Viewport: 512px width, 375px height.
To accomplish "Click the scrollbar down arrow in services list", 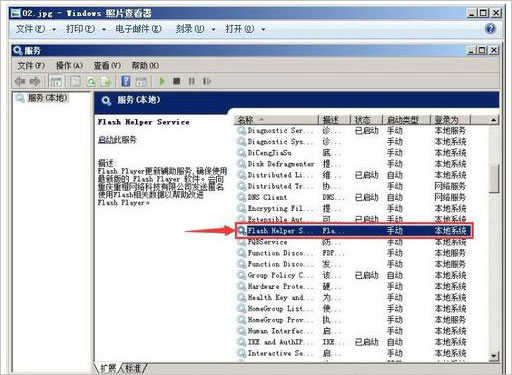I will pos(494,356).
